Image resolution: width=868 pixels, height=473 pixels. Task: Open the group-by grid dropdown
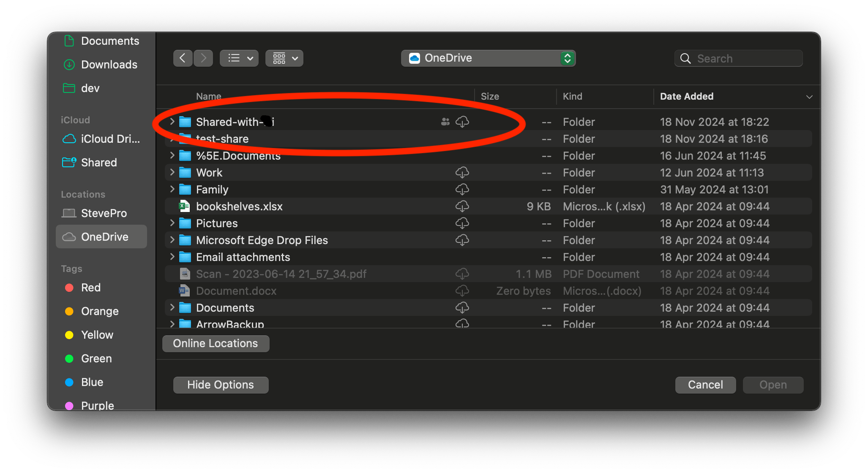pos(284,58)
